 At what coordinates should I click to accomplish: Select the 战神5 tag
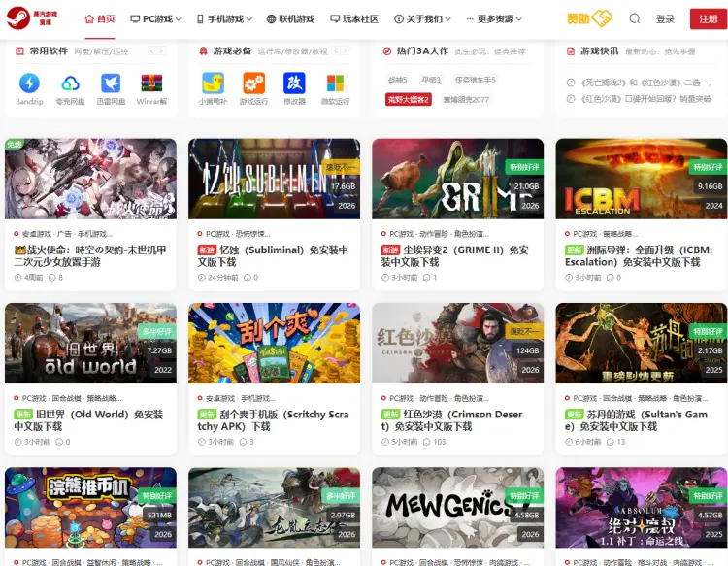click(397, 80)
